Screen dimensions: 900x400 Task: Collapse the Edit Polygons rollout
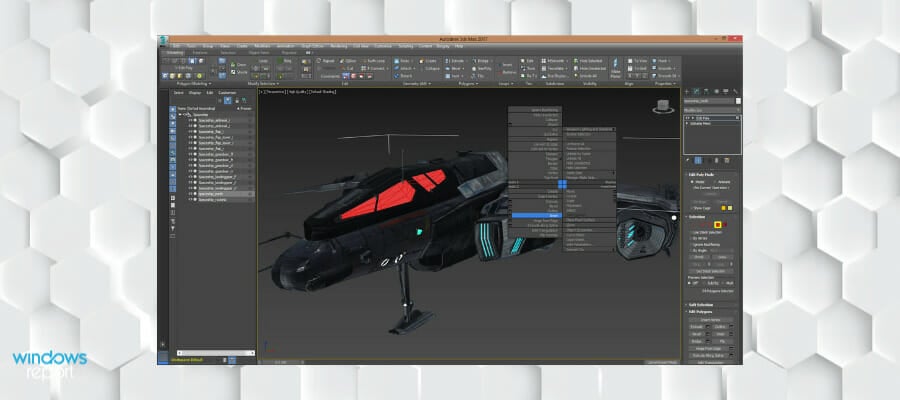pyautogui.click(x=699, y=312)
